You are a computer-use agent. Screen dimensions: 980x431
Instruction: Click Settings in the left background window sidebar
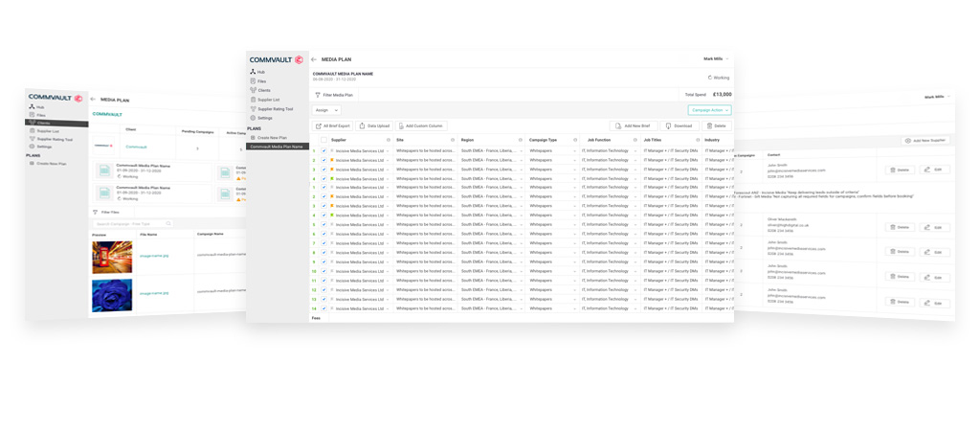40,147
